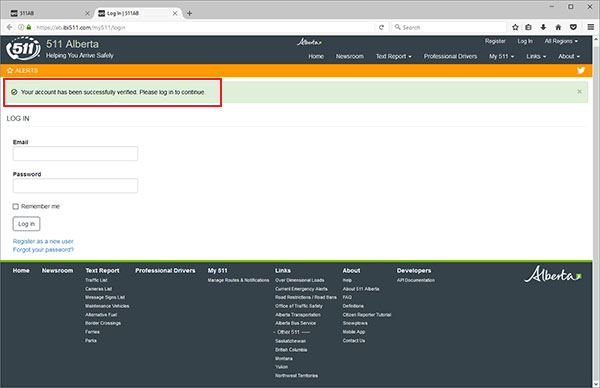Click the Alerts star icon
The height and width of the screenshot is (388, 600).
click(x=10, y=70)
